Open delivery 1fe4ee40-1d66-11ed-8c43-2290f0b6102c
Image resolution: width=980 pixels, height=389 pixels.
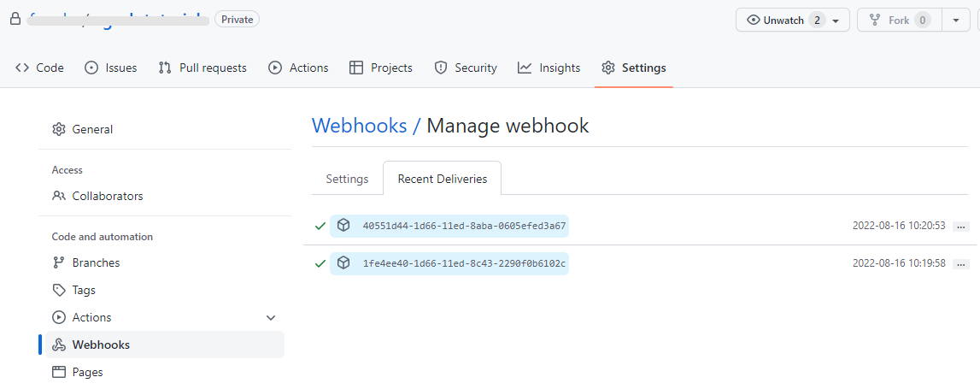(465, 264)
